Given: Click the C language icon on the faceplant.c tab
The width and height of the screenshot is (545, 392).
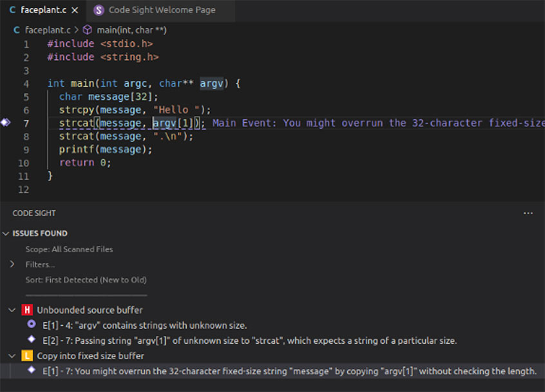Looking at the screenshot, I should click(14, 10).
